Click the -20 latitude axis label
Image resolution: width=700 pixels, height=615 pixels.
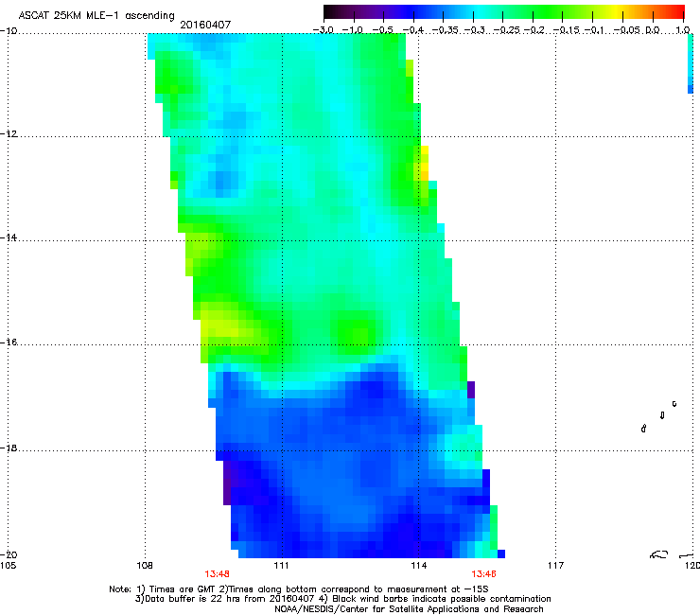click(9, 554)
